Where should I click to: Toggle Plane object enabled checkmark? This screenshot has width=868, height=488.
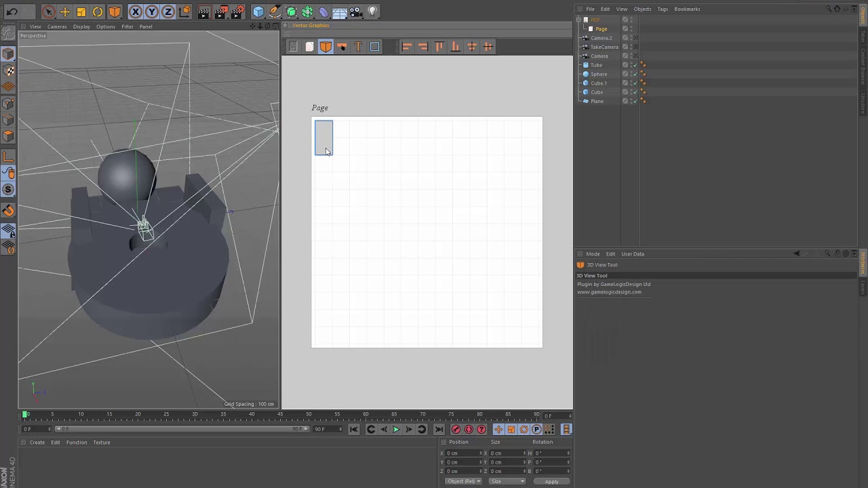click(x=635, y=101)
